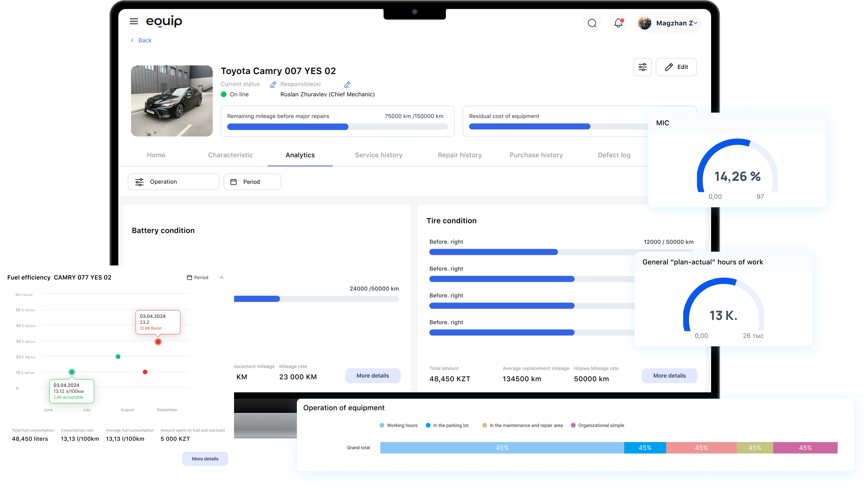Click the lower red data point near August
The width and height of the screenshot is (868, 487).
pyautogui.click(x=145, y=372)
